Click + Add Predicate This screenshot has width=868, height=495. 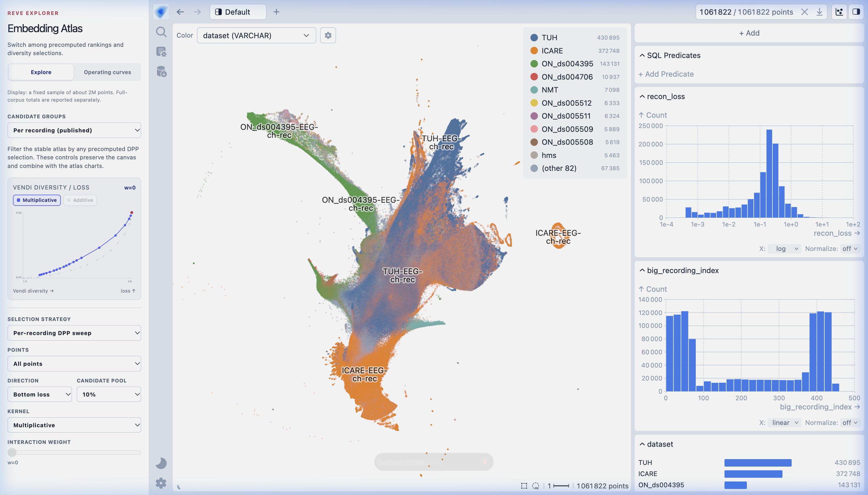(x=666, y=74)
